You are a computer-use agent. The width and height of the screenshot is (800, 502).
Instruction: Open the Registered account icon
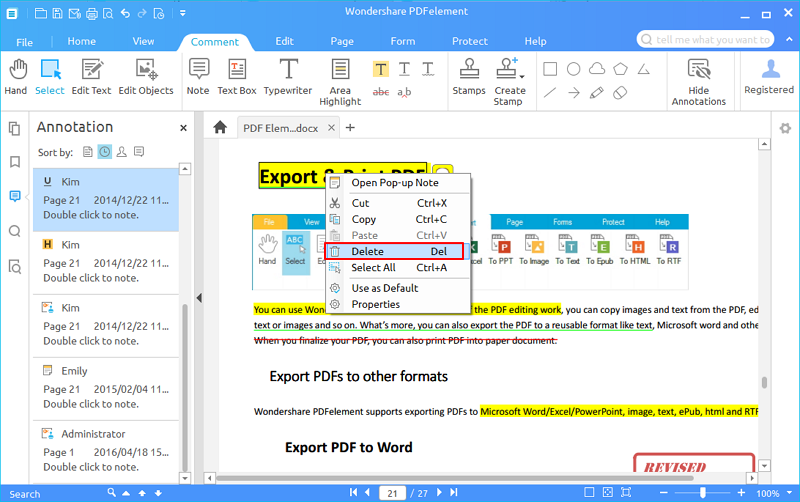click(769, 77)
